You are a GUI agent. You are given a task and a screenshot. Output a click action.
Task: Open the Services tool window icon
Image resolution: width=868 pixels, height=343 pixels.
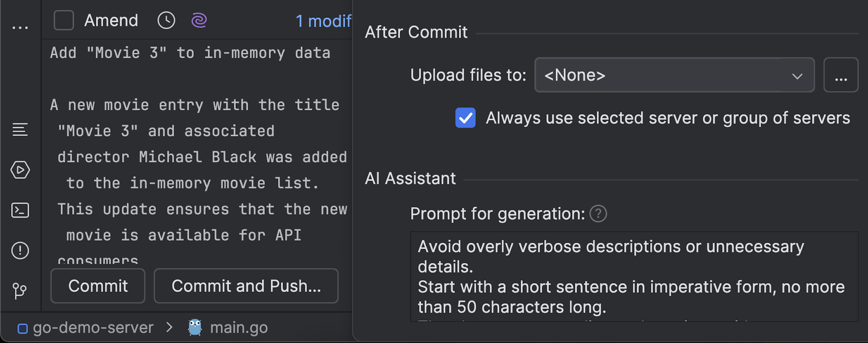20,170
